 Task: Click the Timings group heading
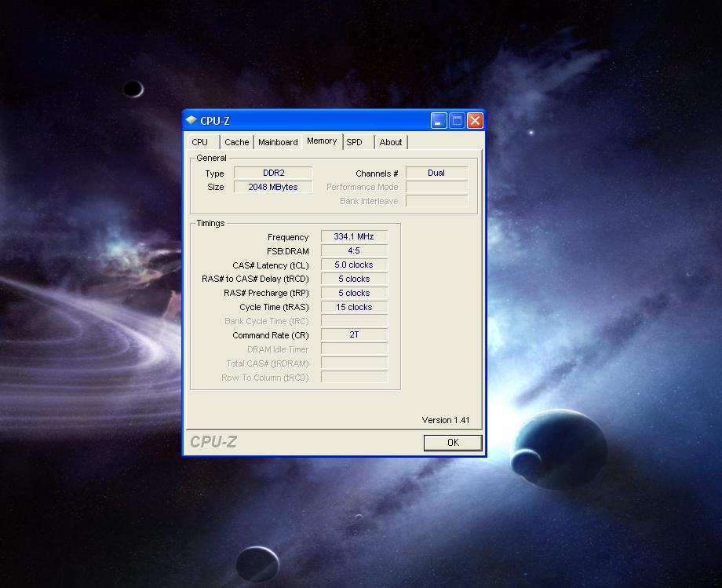210,223
